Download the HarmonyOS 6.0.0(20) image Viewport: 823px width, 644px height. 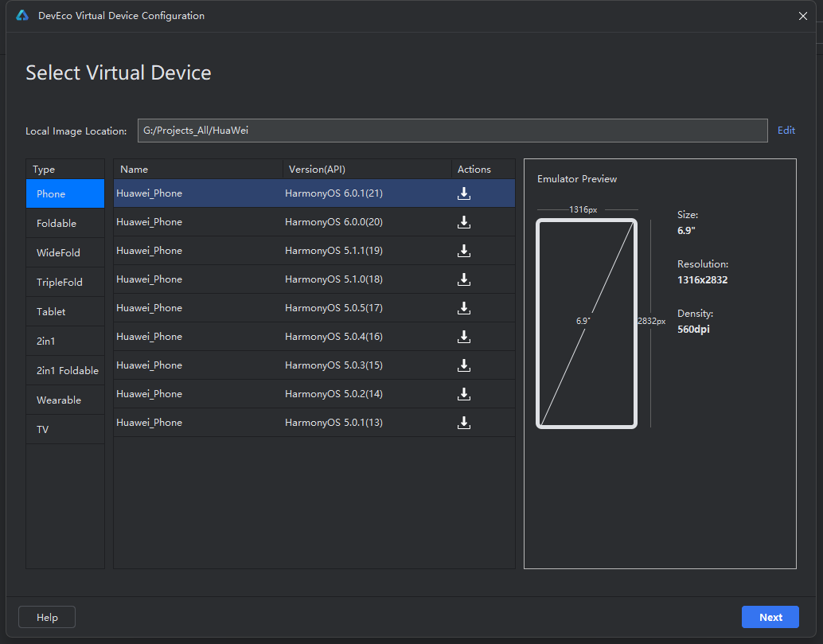463,222
